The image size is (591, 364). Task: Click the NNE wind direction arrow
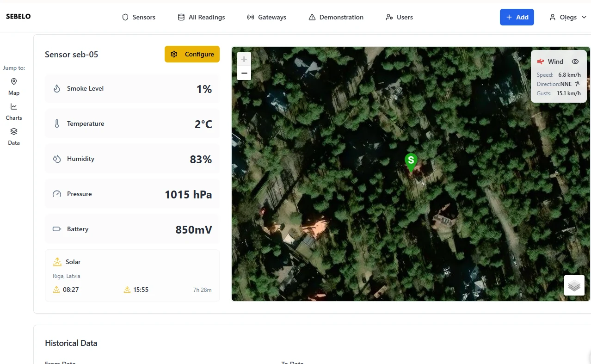[577, 84]
